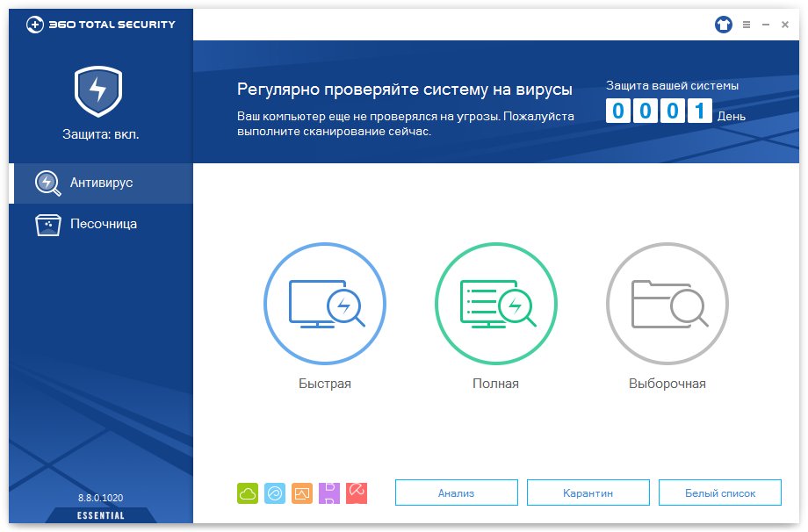The height and width of the screenshot is (532, 808).
Task: Select the Антивирус sidebar tab
Action: click(x=101, y=183)
